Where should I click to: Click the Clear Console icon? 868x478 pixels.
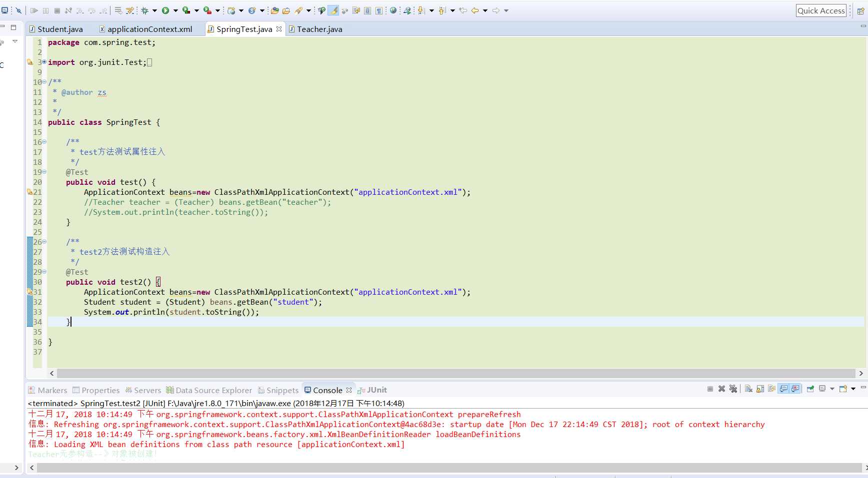(748, 389)
